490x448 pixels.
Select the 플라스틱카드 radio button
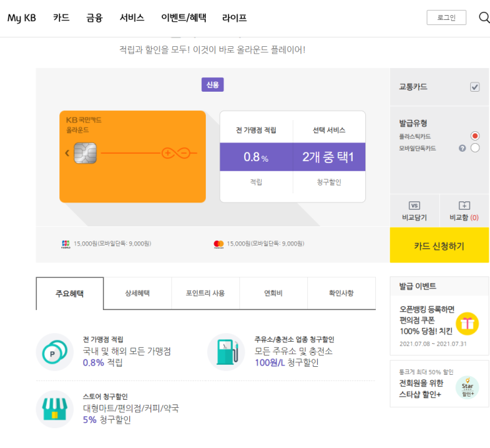pyautogui.click(x=475, y=136)
